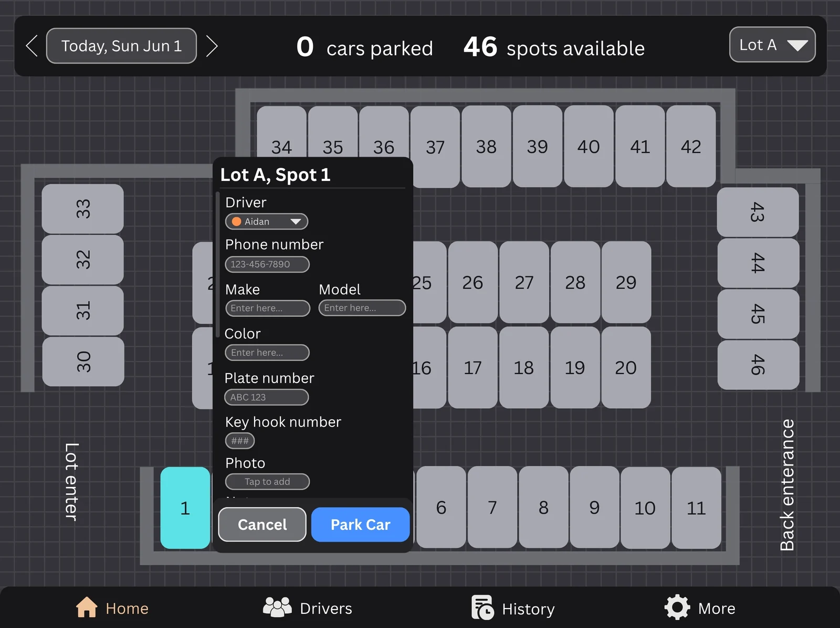
Task: Select parking spot 17
Action: [472, 367]
